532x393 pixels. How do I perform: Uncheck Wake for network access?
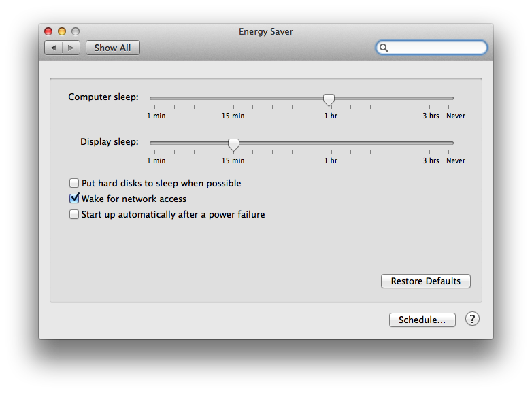pyautogui.click(x=74, y=199)
